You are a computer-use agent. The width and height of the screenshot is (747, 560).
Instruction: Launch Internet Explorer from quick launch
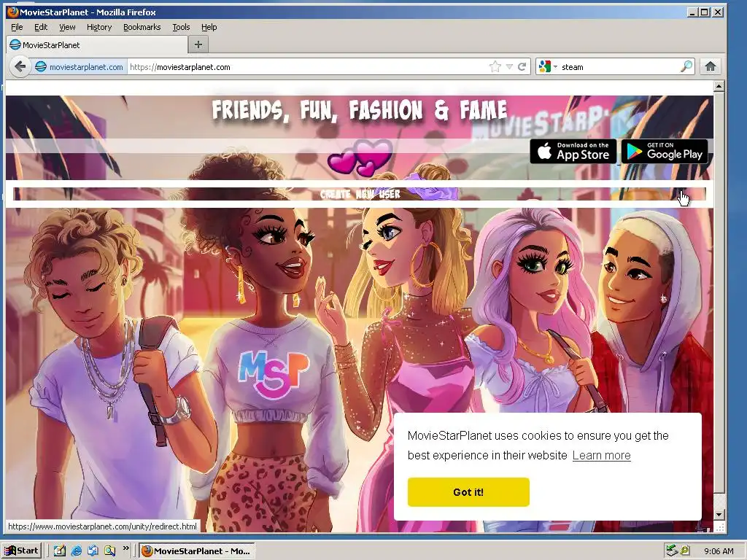[x=76, y=551]
